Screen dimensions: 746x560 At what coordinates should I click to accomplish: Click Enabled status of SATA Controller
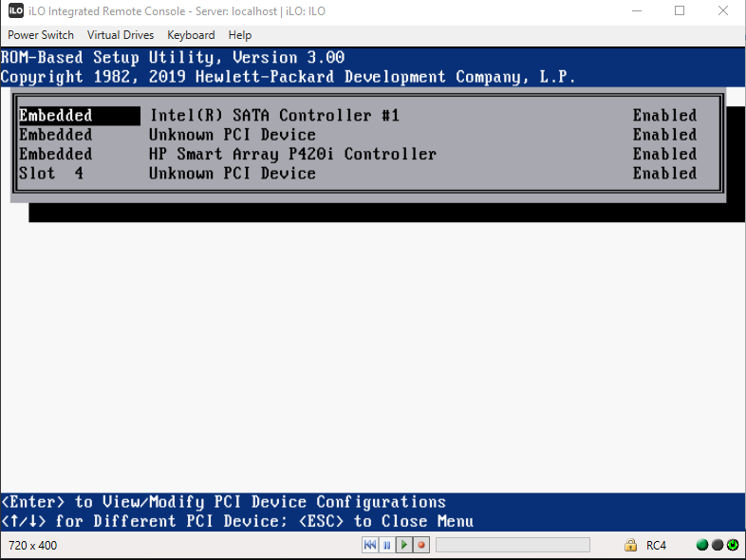coord(664,116)
